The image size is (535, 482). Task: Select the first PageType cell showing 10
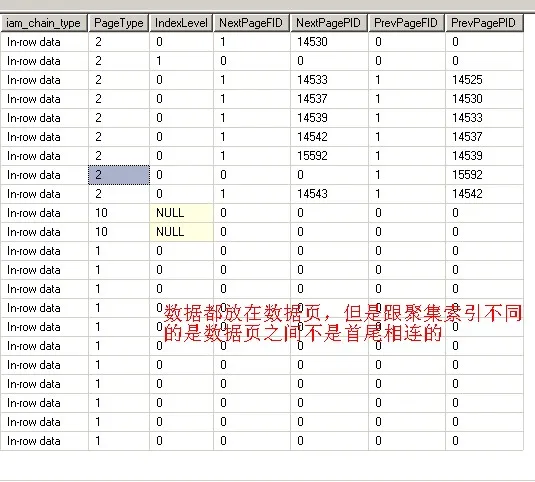(119, 213)
